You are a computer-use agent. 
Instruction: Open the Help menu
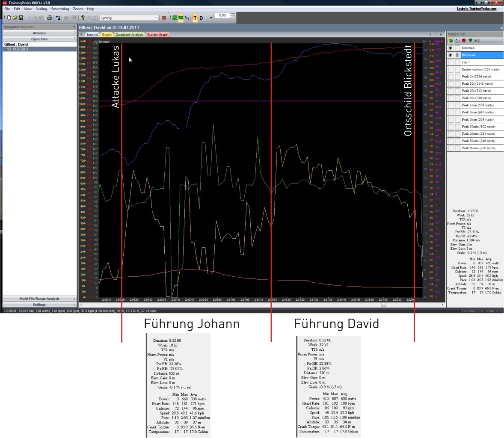coord(91,9)
